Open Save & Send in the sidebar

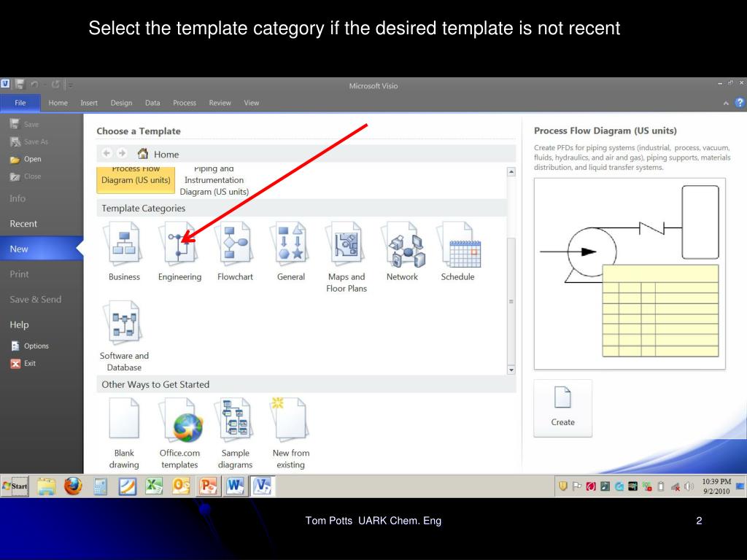click(x=36, y=299)
